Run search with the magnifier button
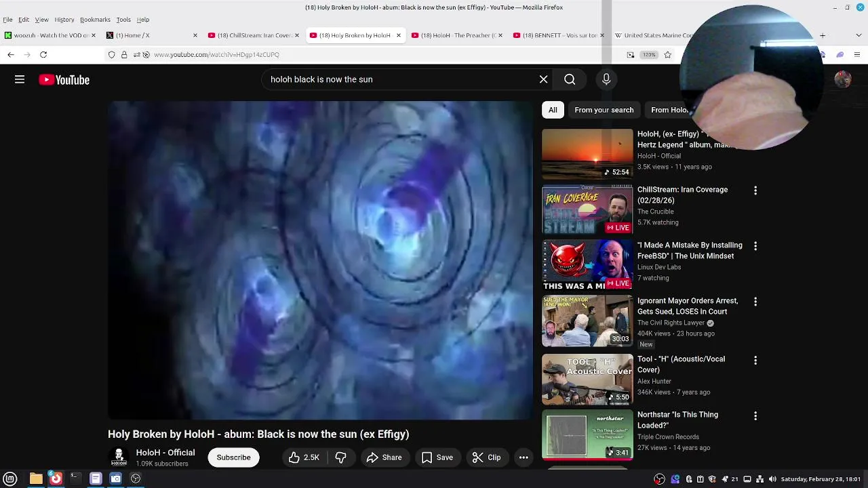868x488 pixels. (x=570, y=79)
